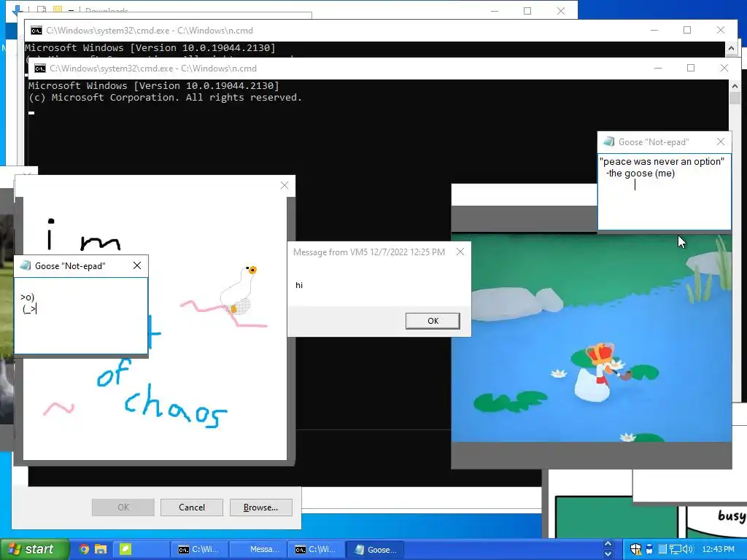
Task: Switch to the Goose... taskbar button
Action: click(374, 549)
